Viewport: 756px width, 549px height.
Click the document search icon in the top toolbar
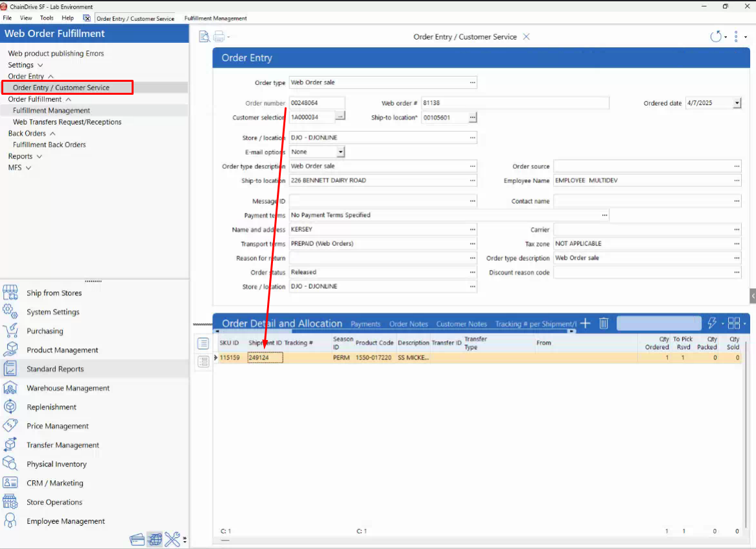pos(204,36)
